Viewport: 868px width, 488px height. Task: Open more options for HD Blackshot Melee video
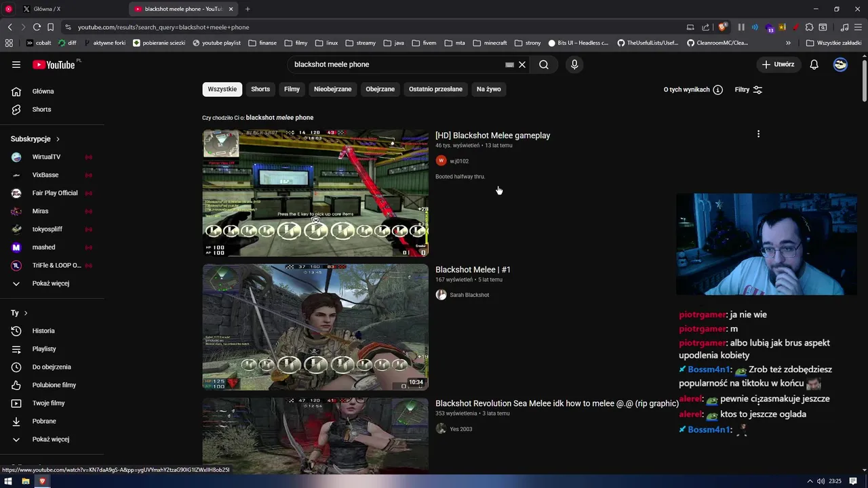click(x=758, y=134)
